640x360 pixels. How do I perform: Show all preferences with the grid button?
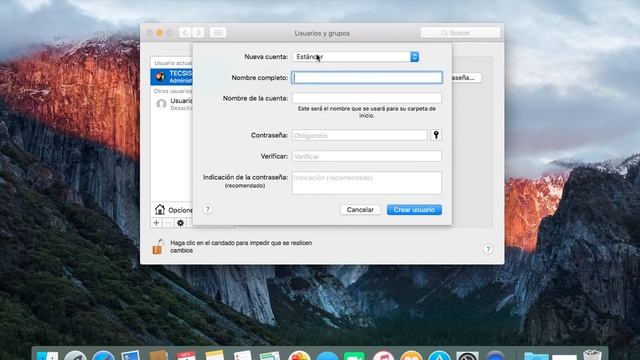[x=218, y=33]
